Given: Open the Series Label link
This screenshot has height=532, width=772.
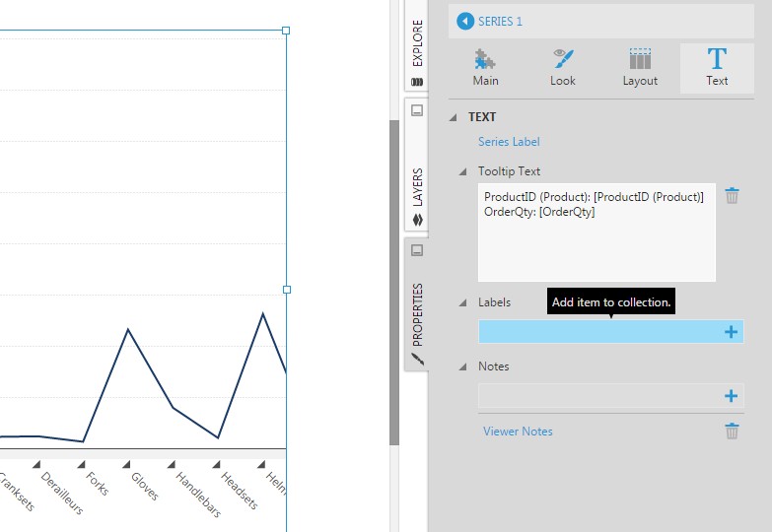Looking at the screenshot, I should point(509,142).
